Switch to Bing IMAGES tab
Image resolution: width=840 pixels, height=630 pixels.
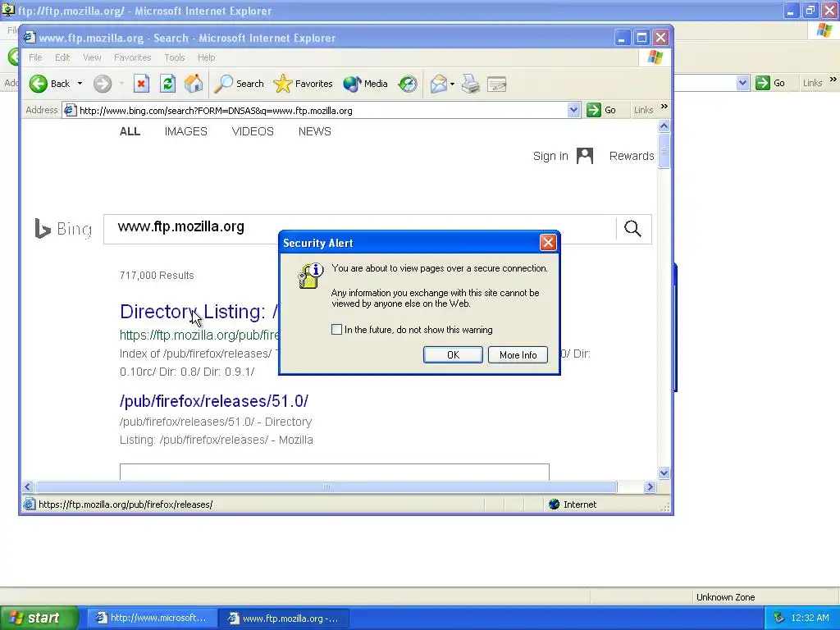point(186,131)
